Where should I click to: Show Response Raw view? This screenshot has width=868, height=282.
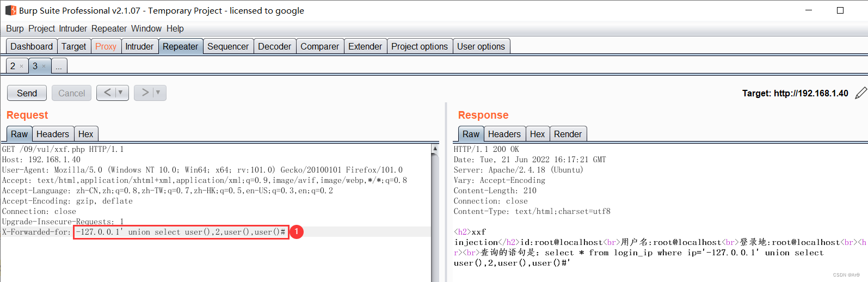tap(471, 134)
